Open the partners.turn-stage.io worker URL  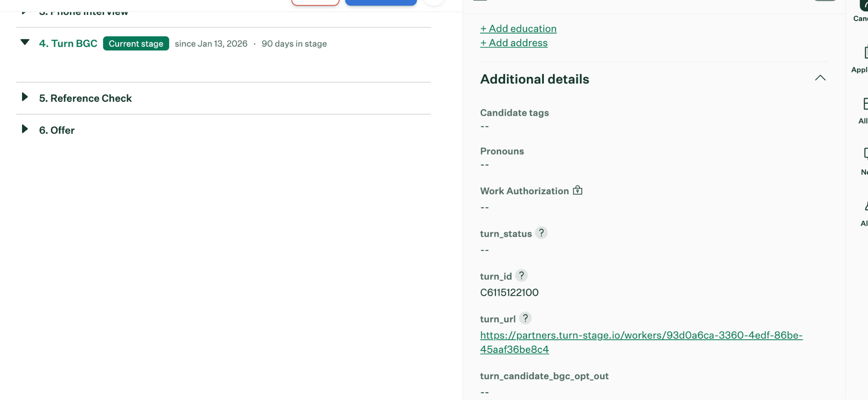641,342
